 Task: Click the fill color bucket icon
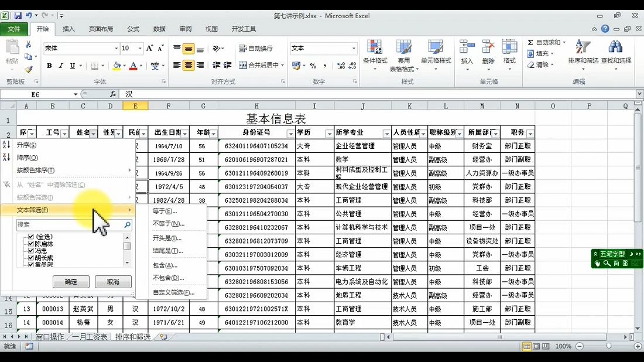[x=117, y=66]
